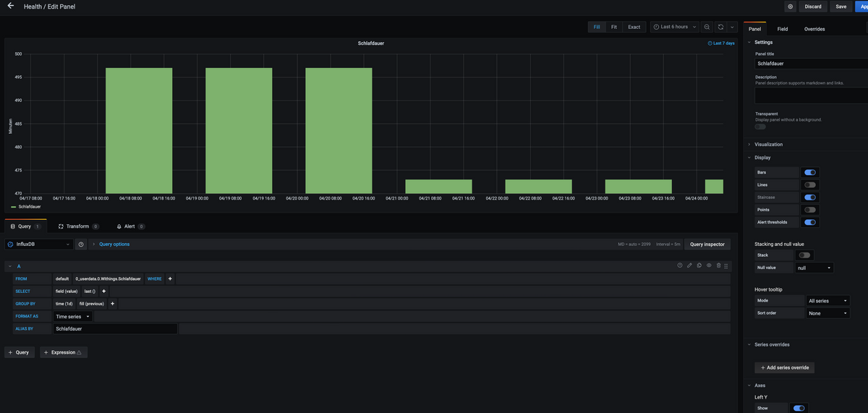This screenshot has width=868, height=413.
Task: Toggle visibility of query A
Action: click(x=709, y=265)
